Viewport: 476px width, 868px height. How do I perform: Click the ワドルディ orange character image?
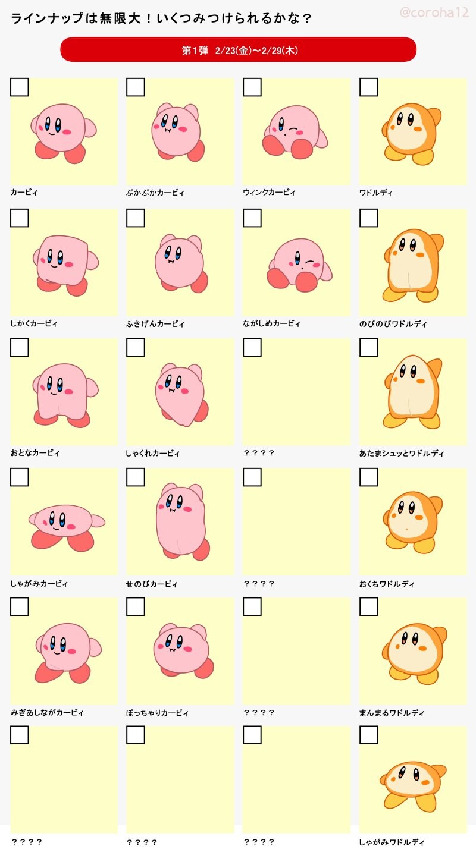coord(412,132)
